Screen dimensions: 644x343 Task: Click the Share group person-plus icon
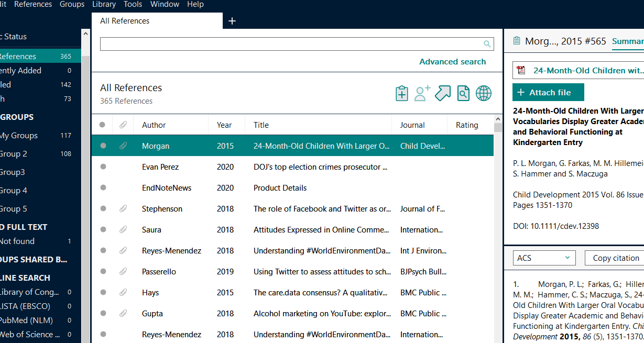tap(422, 93)
